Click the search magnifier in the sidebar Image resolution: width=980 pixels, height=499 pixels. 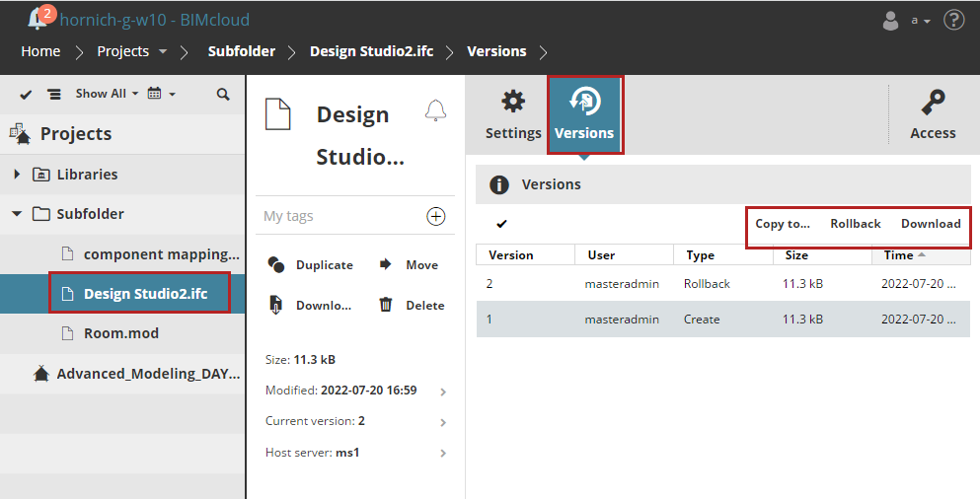click(x=223, y=94)
